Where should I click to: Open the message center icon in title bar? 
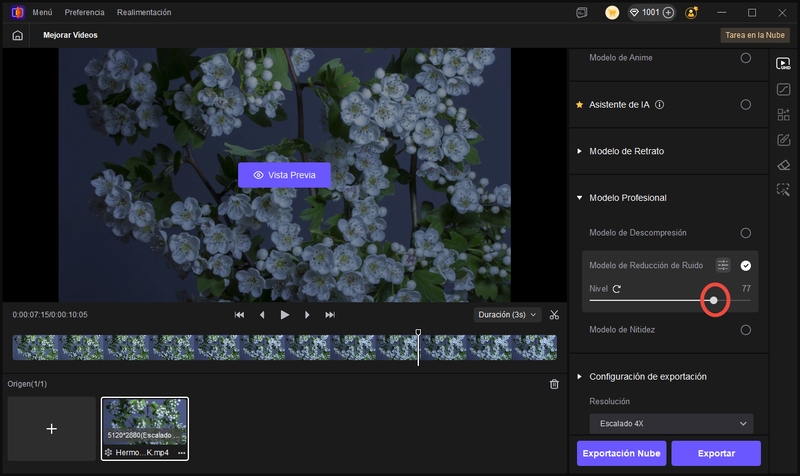pos(582,13)
